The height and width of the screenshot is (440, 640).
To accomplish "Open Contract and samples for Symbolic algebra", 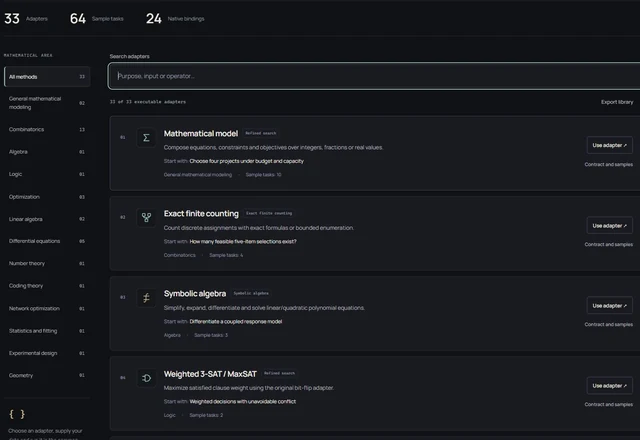I will point(609,324).
